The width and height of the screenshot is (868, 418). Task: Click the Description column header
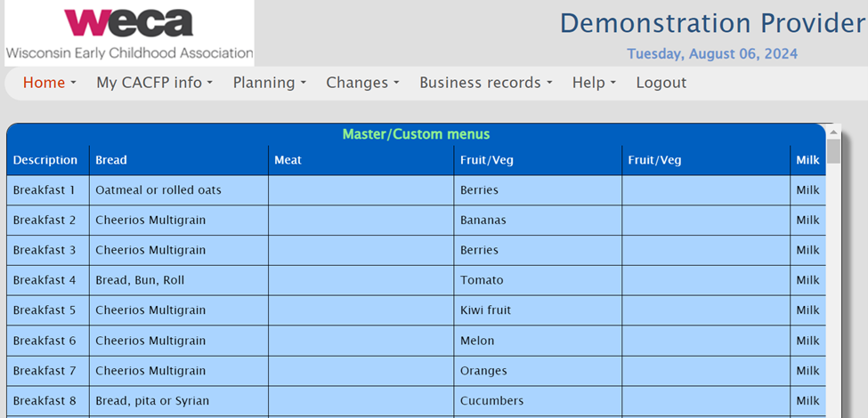[x=45, y=160]
